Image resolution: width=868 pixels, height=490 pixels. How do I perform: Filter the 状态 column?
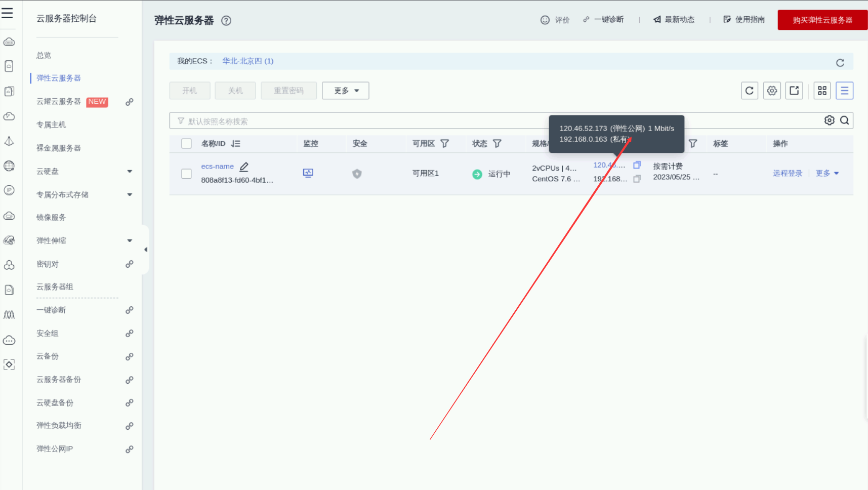pos(498,144)
